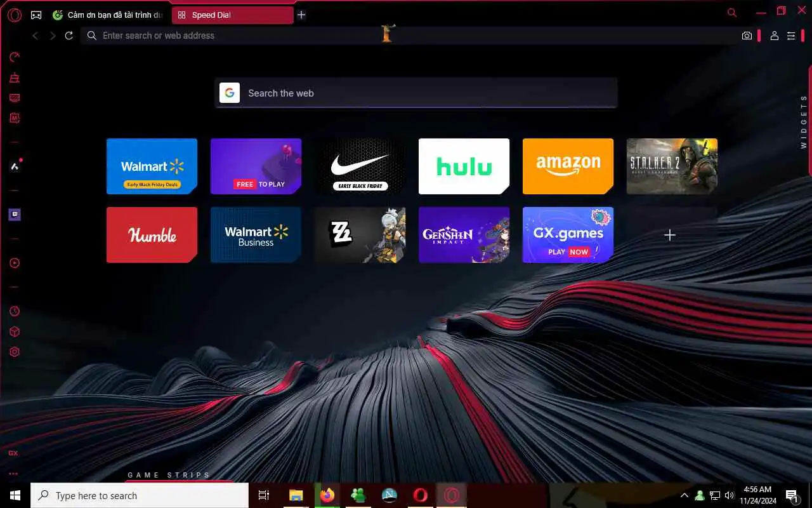Switch to the Cảm ơn bạn đã tải tab
The image size is (812, 508).
108,15
